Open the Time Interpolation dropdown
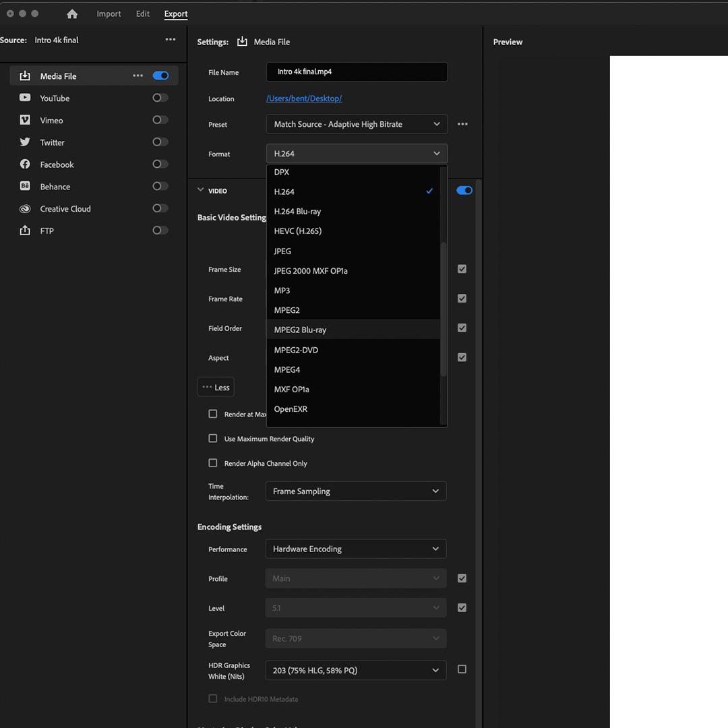The image size is (728, 728). click(355, 491)
